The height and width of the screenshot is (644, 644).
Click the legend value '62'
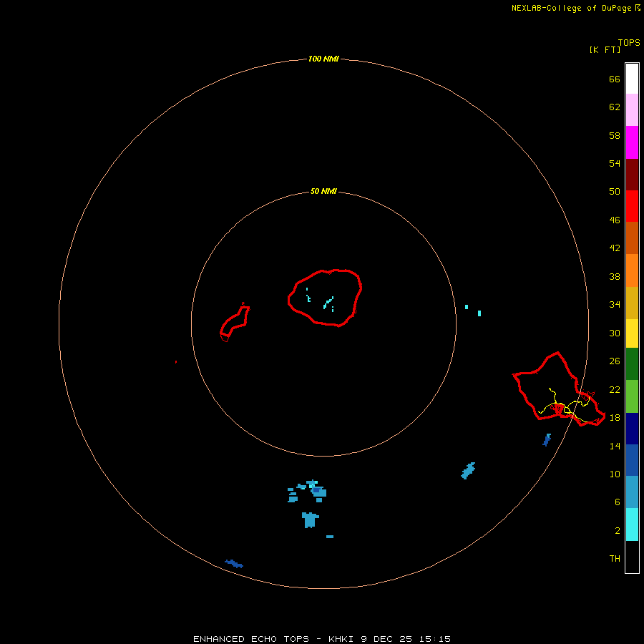click(615, 107)
